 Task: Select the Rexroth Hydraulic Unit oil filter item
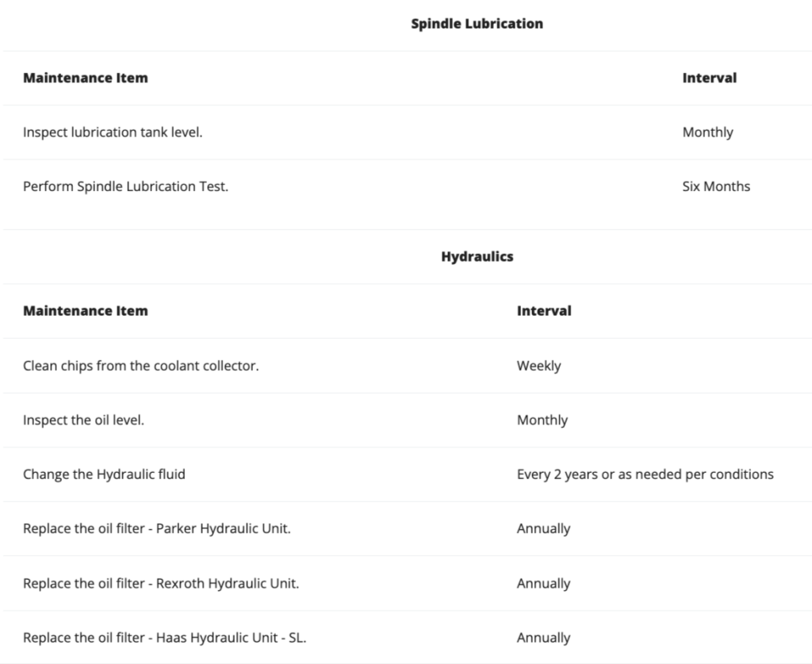160,583
